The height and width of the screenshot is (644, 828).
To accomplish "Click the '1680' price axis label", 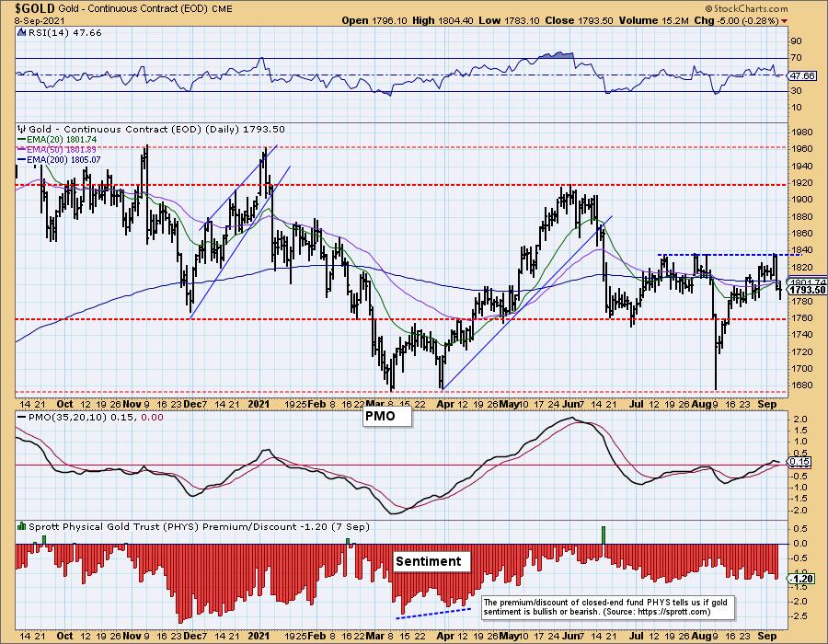I will (x=802, y=385).
